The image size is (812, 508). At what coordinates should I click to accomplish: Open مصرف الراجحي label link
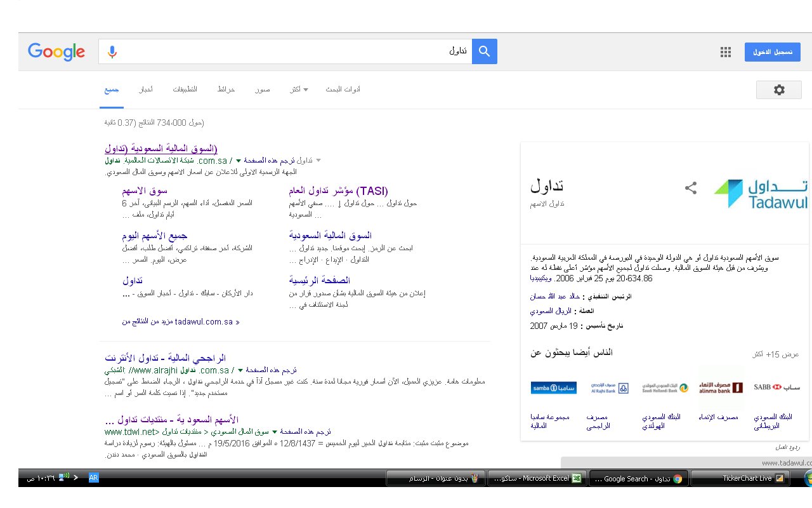tap(598, 422)
